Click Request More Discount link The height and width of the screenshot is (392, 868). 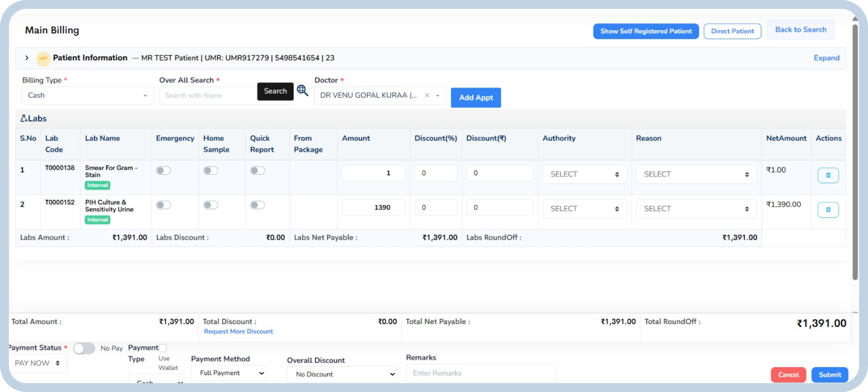click(x=238, y=331)
